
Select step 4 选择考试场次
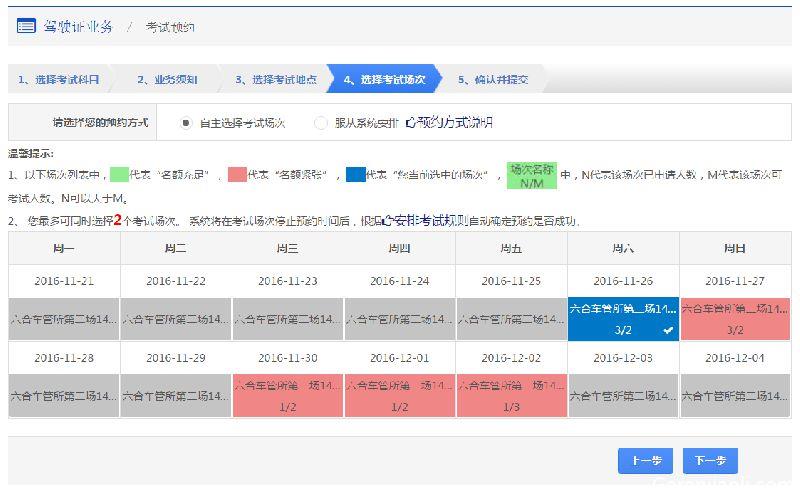385,79
